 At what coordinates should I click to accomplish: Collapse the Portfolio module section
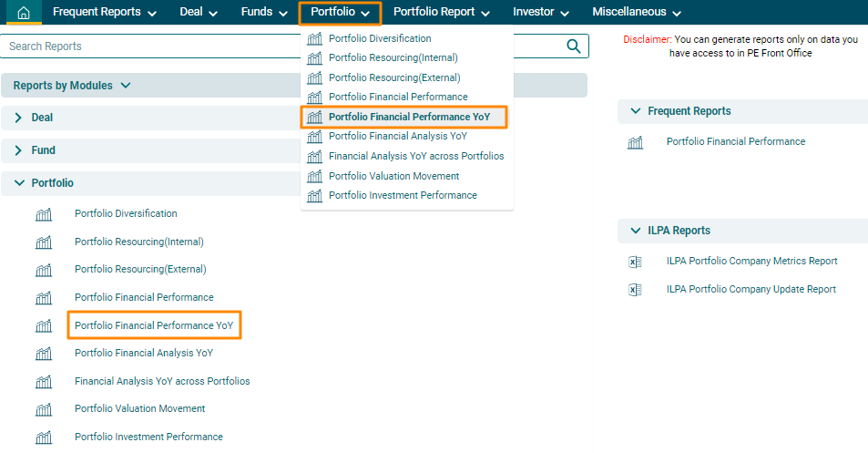[19, 183]
